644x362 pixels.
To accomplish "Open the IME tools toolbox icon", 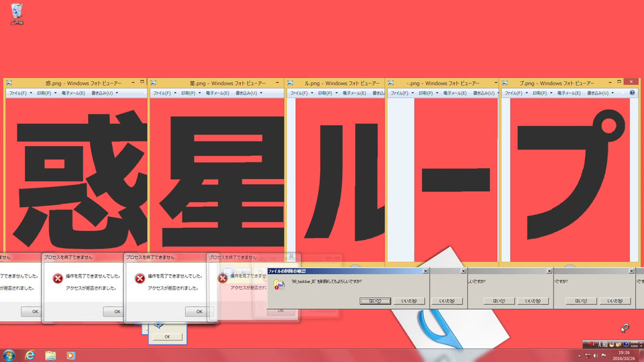I will click(619, 344).
